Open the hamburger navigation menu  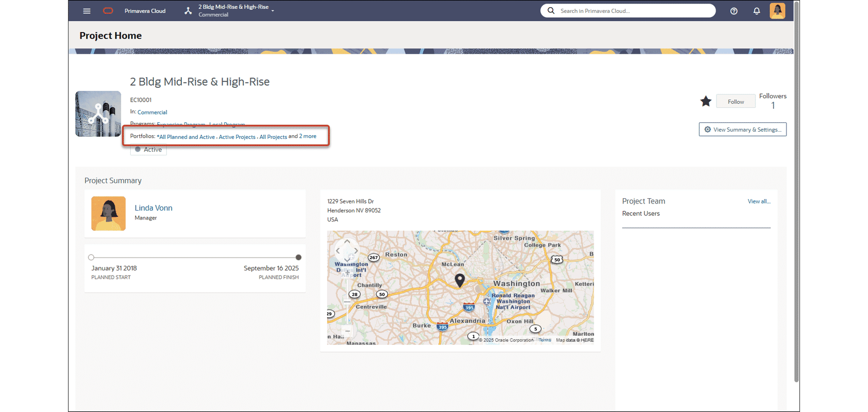click(87, 11)
